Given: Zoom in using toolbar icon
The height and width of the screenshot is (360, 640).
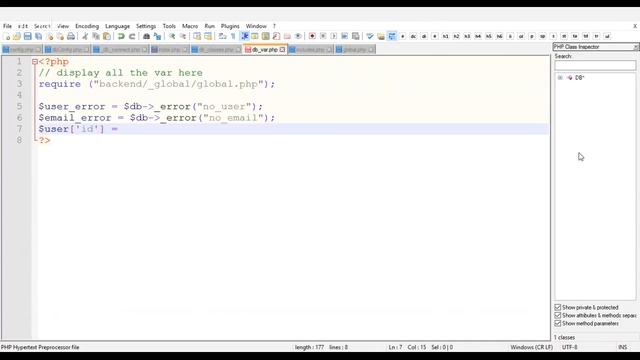Looking at the screenshot, I should coord(172,36).
